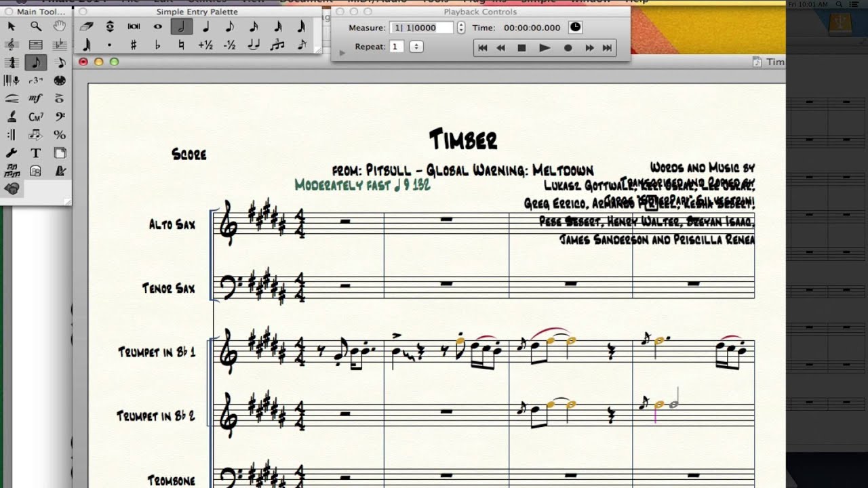Select the Articulation tool
The height and width of the screenshot is (488, 868).
60,98
